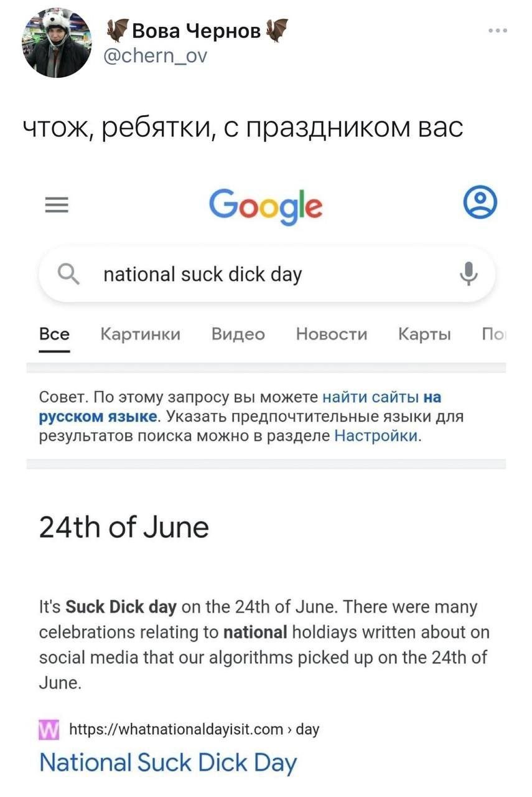Click the Google account profile icon
Screen dimensions: 532x797
(481, 204)
